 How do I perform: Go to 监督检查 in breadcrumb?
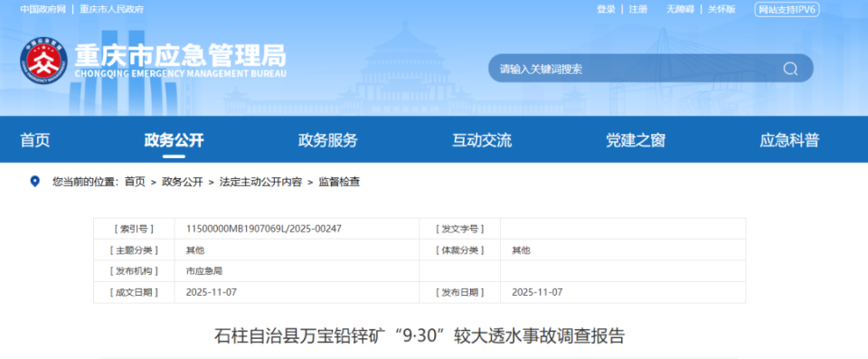point(339,182)
